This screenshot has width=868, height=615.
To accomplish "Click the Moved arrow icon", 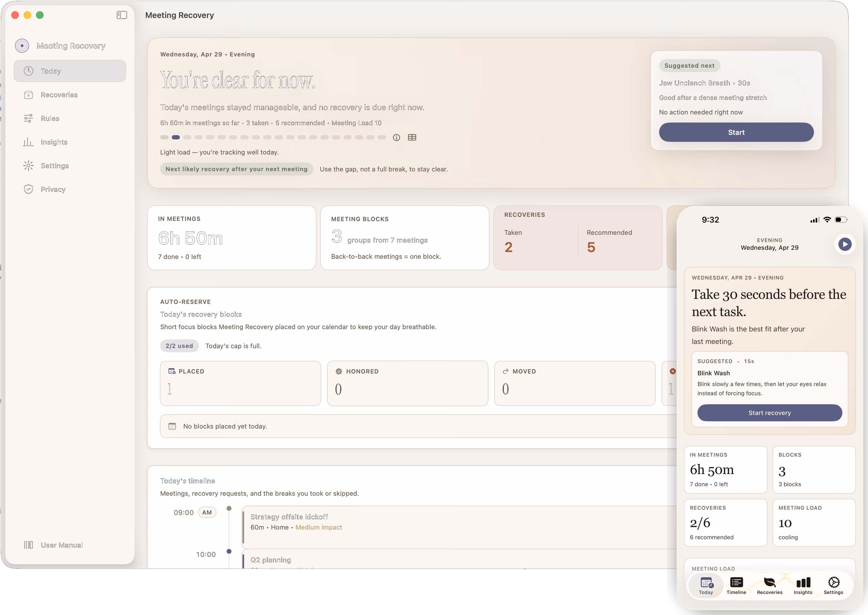I will [506, 371].
